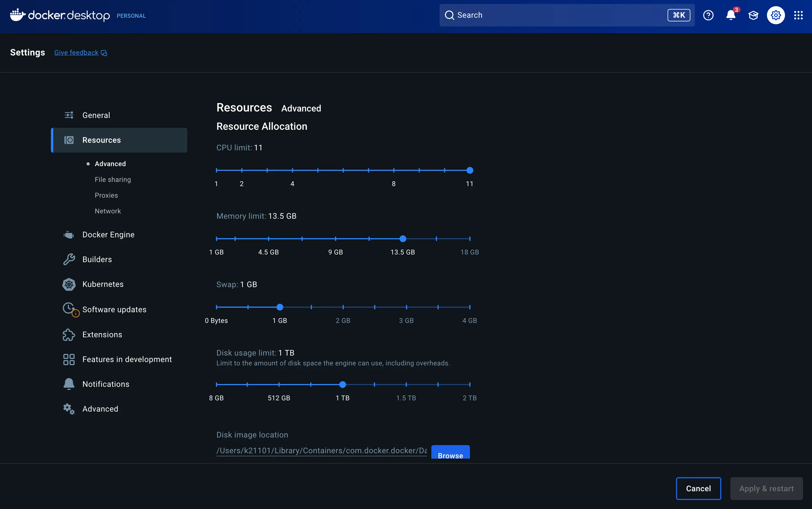Click the Search input field
812x509 pixels.
coord(567,15)
